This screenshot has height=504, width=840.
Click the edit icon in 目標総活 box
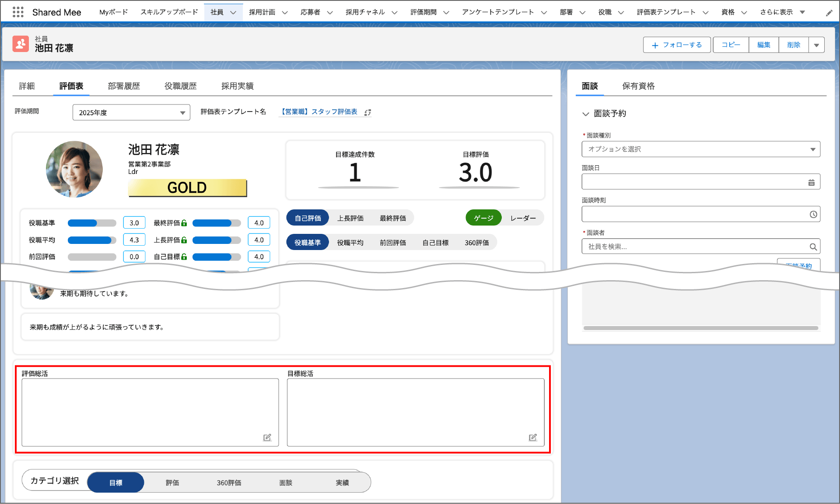[532, 438]
